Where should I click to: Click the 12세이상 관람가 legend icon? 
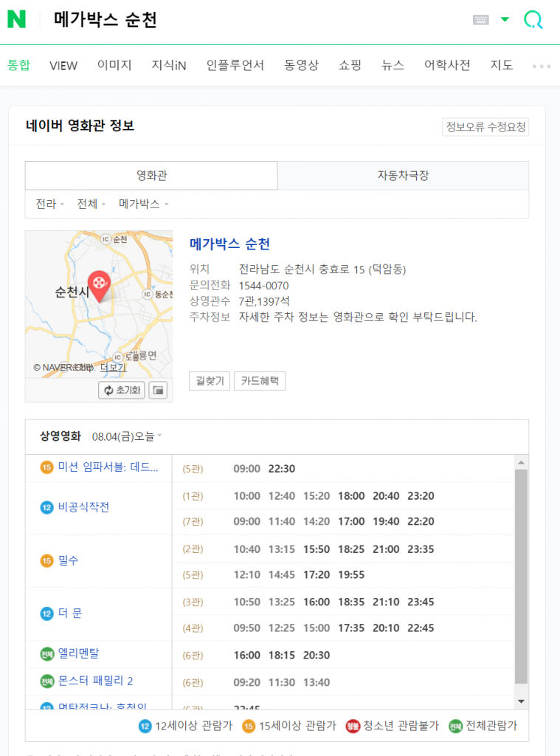click(x=145, y=726)
